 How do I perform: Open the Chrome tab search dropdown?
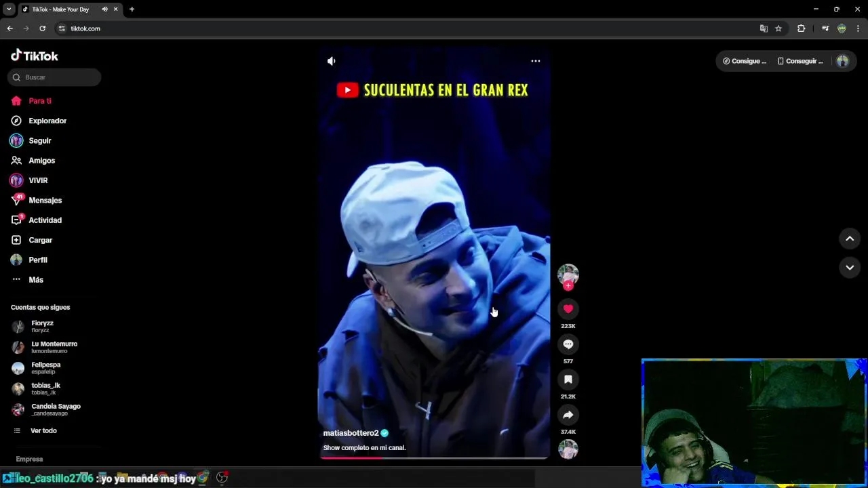(9, 9)
